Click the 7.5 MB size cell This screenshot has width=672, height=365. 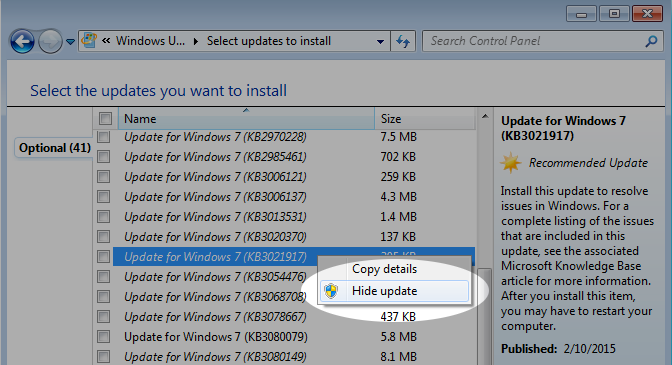click(399, 137)
